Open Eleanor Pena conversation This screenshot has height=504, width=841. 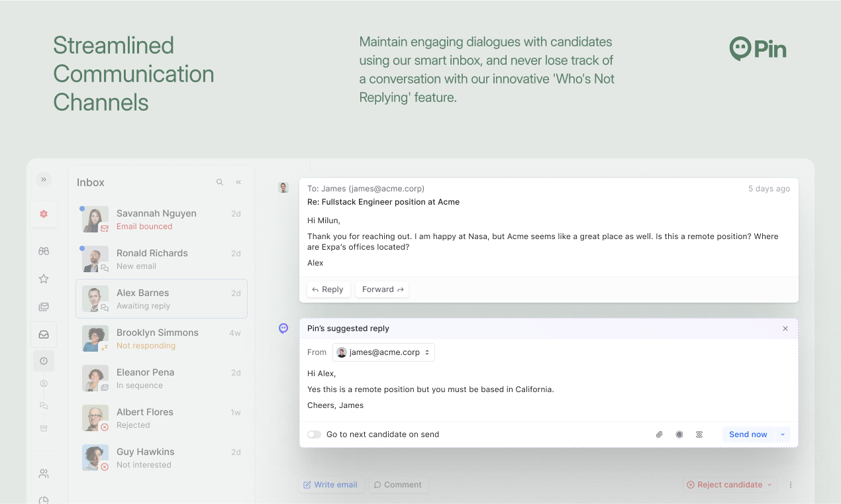(x=162, y=378)
